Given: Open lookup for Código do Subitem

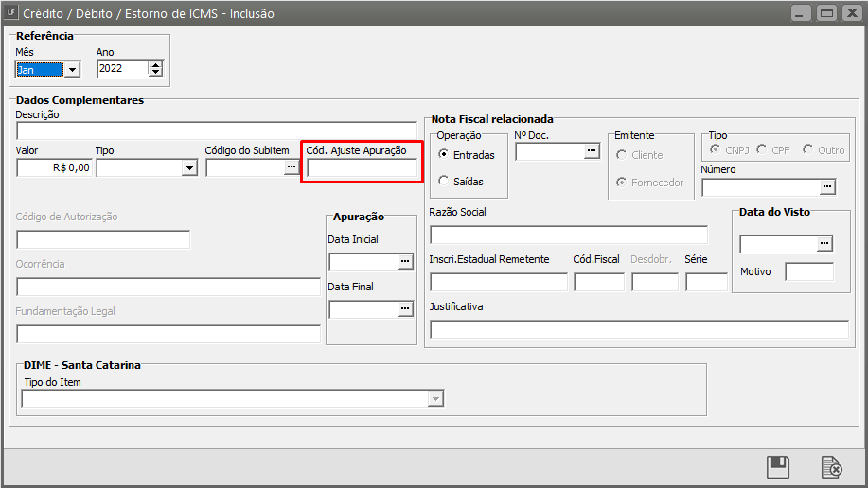Looking at the screenshot, I should click(291, 167).
